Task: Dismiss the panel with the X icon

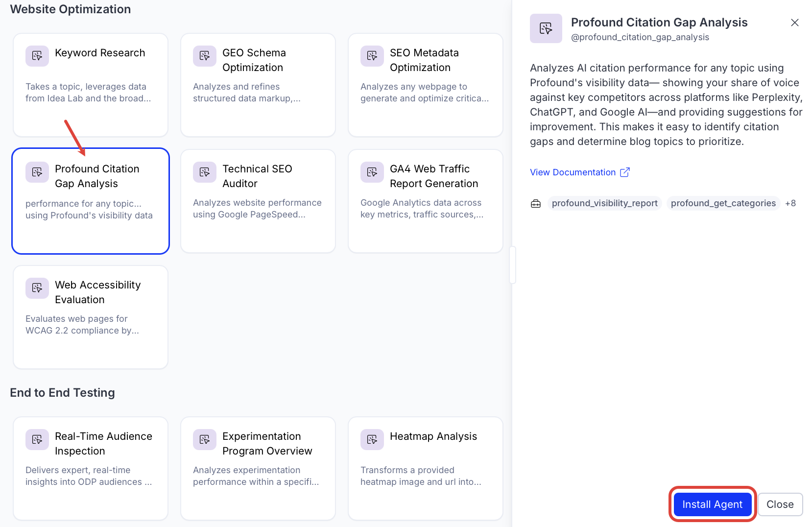Action: point(794,23)
